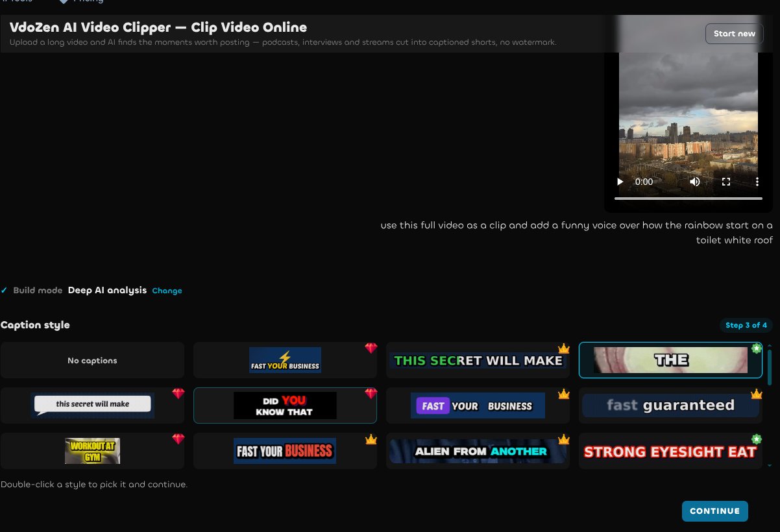Click the 'Caption style' heading
780x532 pixels.
click(35, 325)
